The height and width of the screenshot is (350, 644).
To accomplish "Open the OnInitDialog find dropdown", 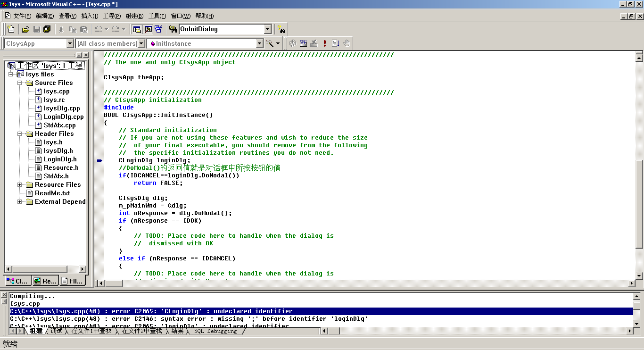I will (x=268, y=29).
